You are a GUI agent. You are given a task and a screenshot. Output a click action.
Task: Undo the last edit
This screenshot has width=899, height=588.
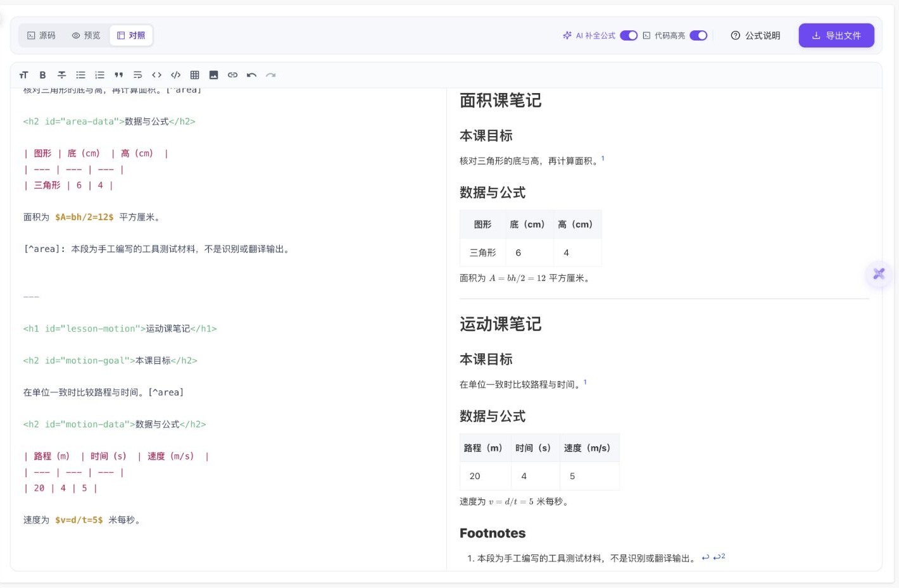pyautogui.click(x=251, y=75)
